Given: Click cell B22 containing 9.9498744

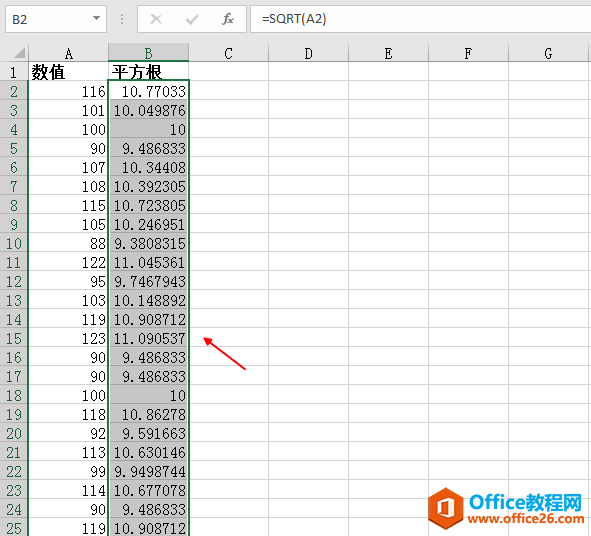Looking at the screenshot, I should [x=149, y=471].
